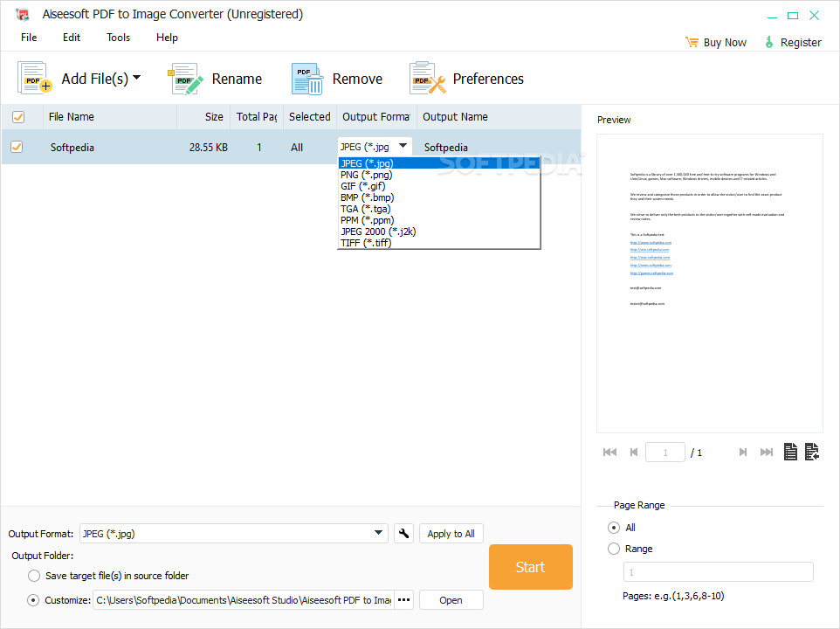Open the Edit menu

point(72,38)
